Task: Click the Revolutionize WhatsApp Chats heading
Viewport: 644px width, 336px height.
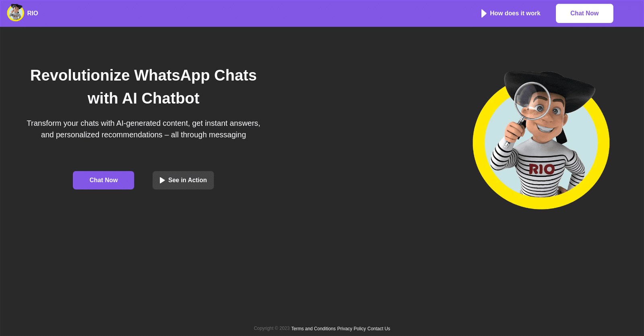Action: [x=143, y=87]
